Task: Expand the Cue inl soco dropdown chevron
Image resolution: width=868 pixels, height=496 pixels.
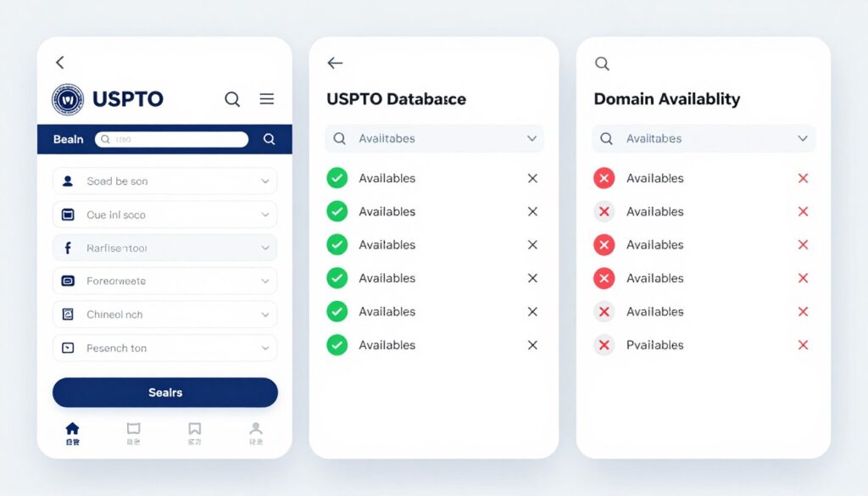Action: (x=265, y=215)
